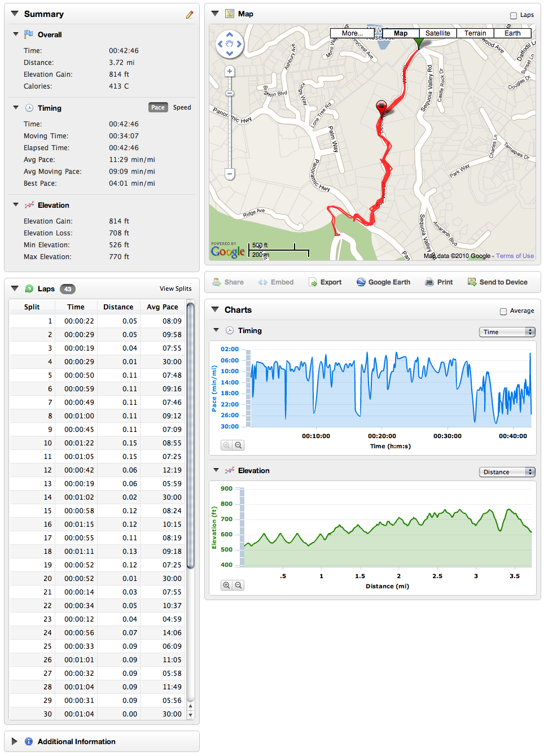This screenshot has width=544, height=756.
Task: Click the Laps table scrollbar down arrow
Action: pos(190,715)
